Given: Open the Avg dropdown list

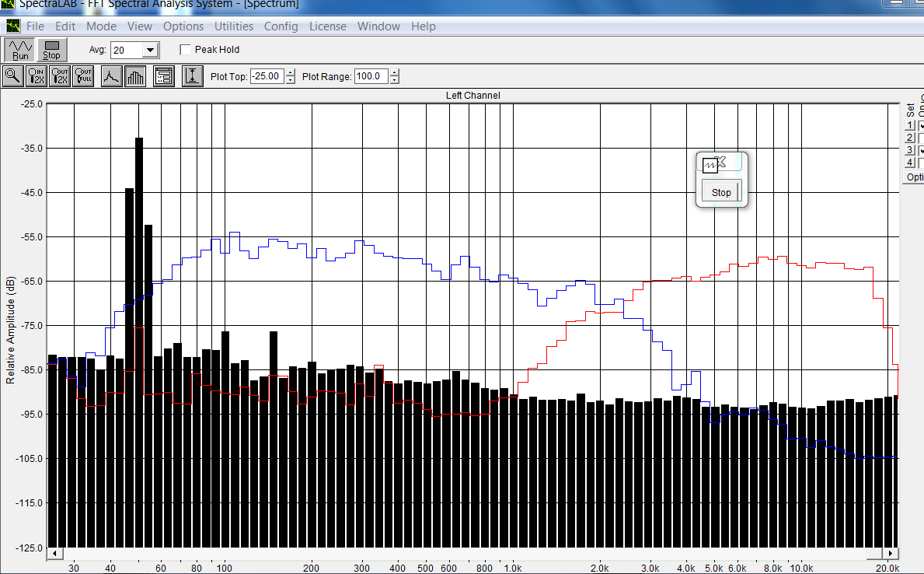Looking at the screenshot, I should tap(150, 50).
